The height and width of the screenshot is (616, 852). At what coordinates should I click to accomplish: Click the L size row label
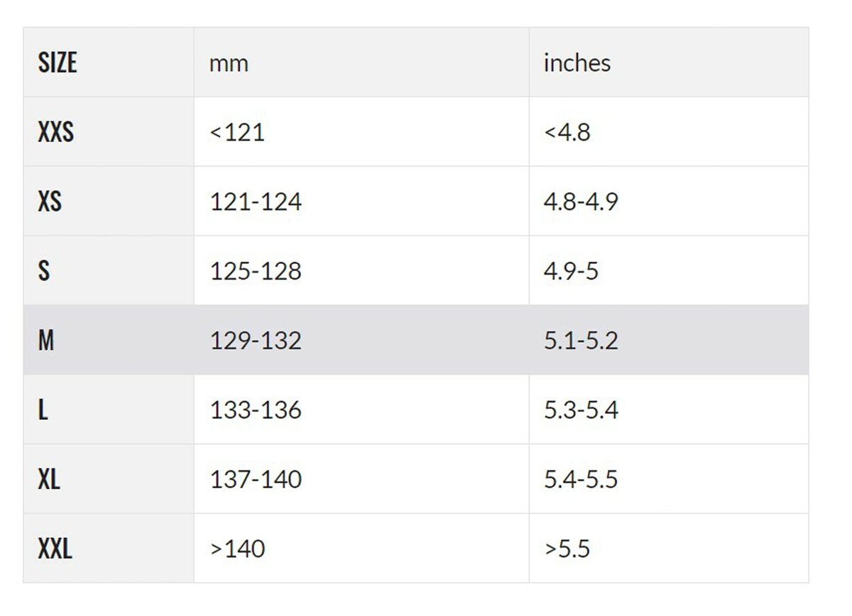click(x=43, y=410)
